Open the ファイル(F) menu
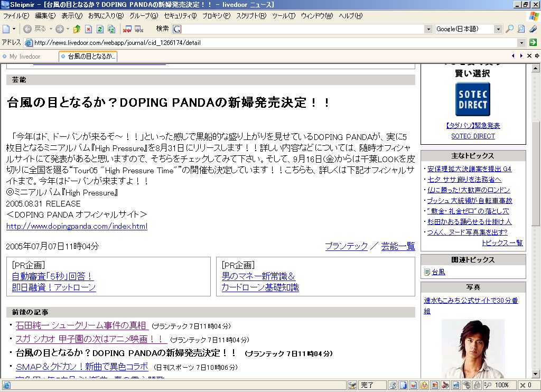Screen dimensions: 541x392 (16, 16)
